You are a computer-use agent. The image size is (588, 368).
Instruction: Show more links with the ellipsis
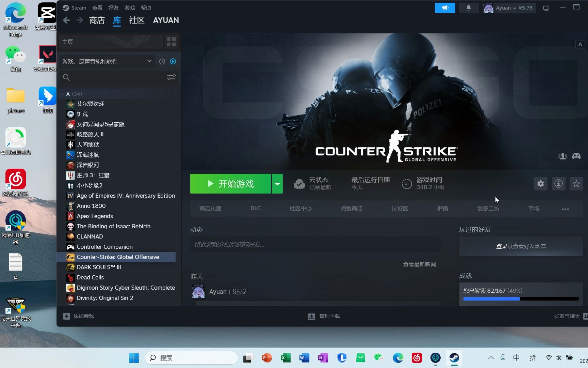click(x=565, y=209)
